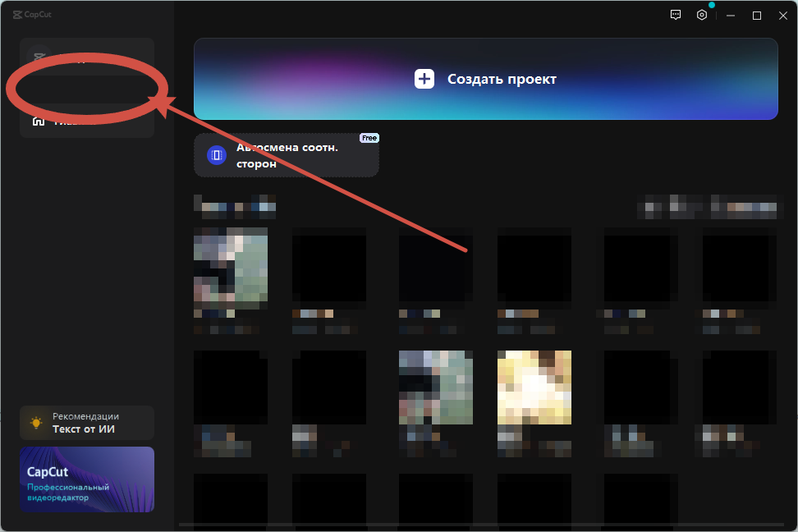Click the blue auto-reframe icon
798x532 pixels.
pos(217,155)
